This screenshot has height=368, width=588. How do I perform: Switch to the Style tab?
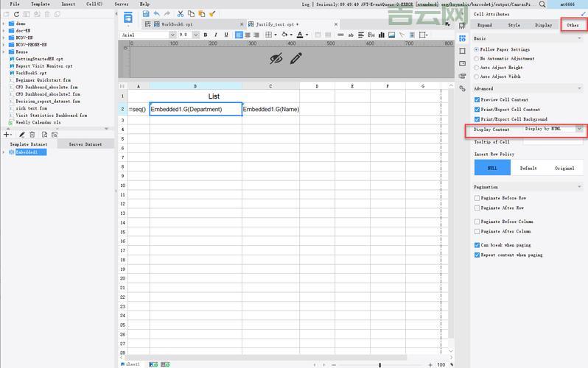point(514,25)
